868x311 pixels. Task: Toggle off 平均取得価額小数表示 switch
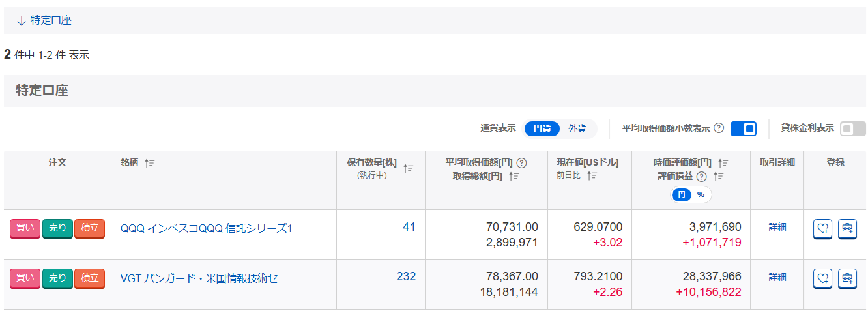tap(744, 128)
